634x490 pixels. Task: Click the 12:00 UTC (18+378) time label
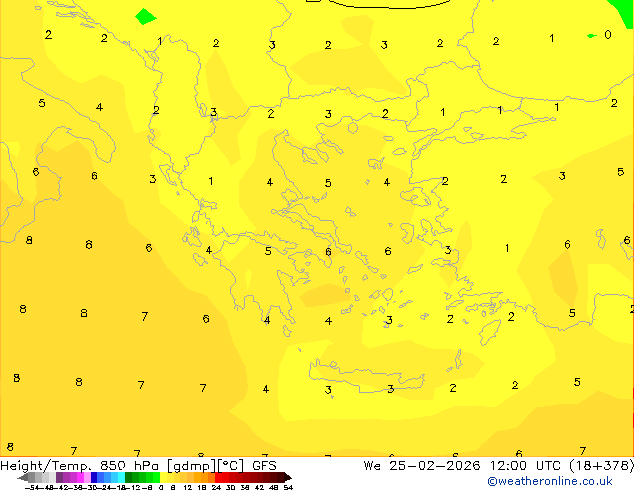[562, 466]
